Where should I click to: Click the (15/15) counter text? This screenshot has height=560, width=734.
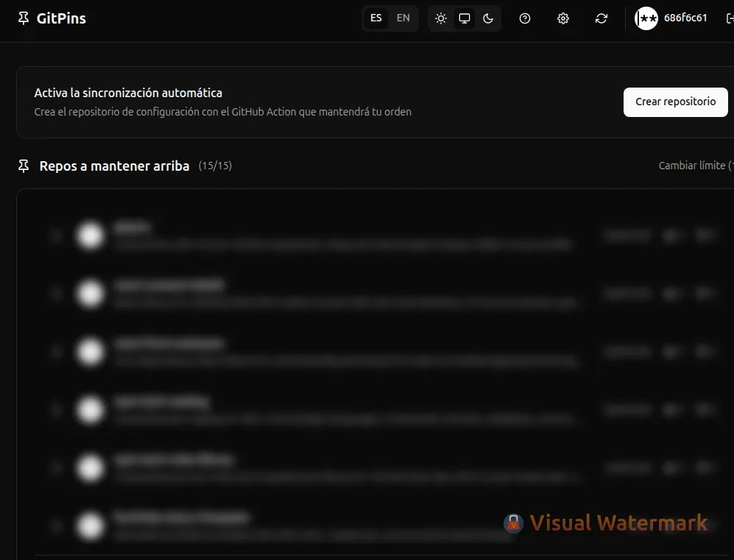[215, 166]
